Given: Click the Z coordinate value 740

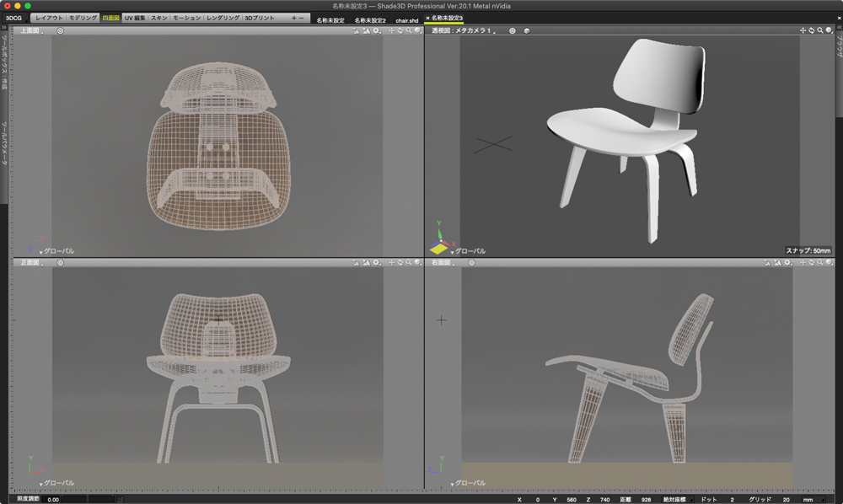Looking at the screenshot, I should [x=604, y=499].
